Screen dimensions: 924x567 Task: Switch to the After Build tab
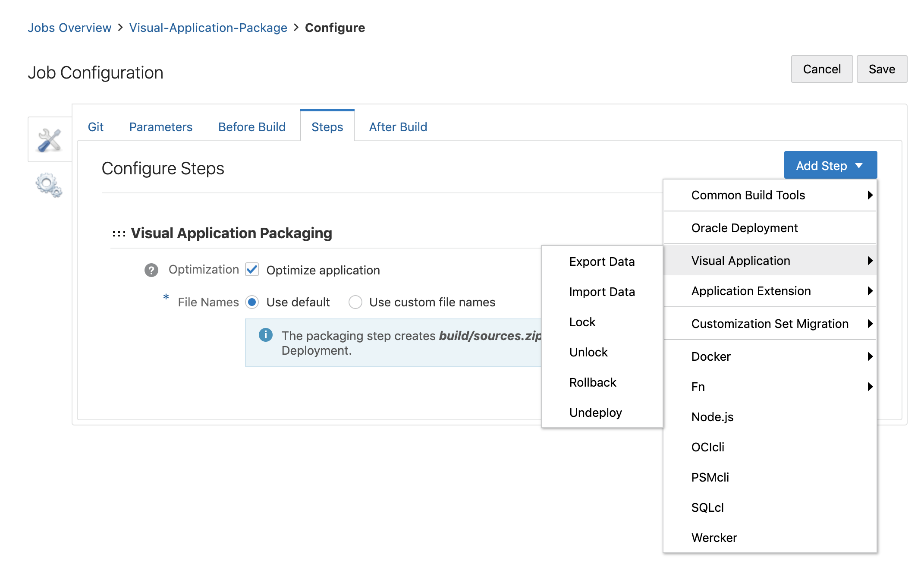coord(398,127)
